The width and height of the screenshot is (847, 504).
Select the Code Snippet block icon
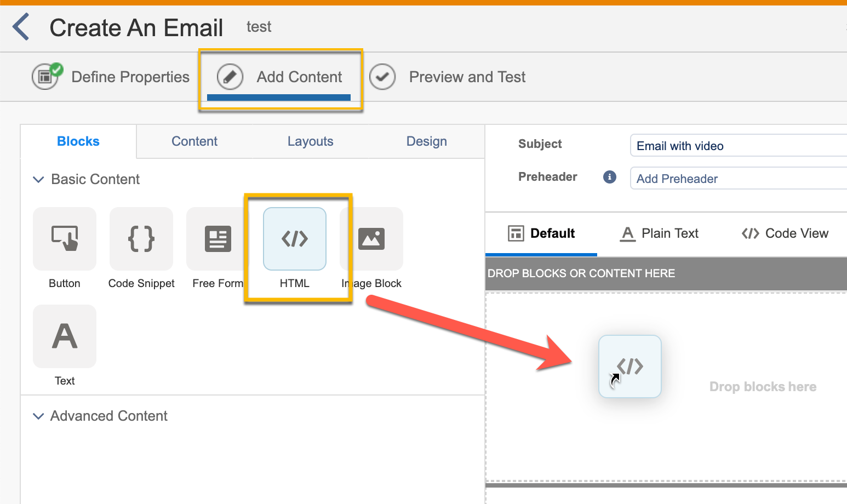coord(141,239)
